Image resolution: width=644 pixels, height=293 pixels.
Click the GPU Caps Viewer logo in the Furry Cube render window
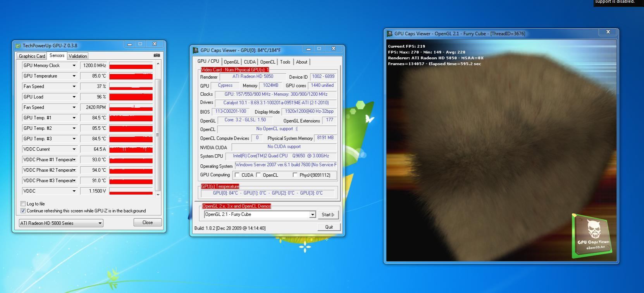click(x=592, y=236)
